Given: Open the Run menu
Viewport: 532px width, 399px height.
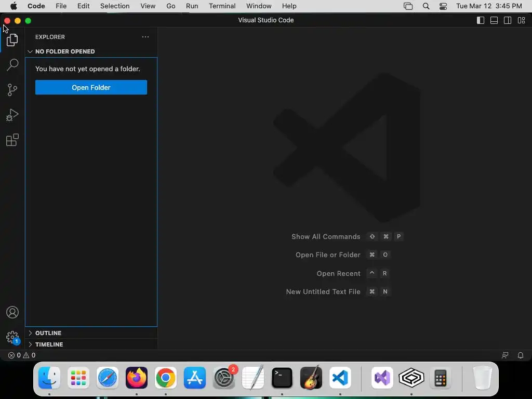Looking at the screenshot, I should click(192, 6).
